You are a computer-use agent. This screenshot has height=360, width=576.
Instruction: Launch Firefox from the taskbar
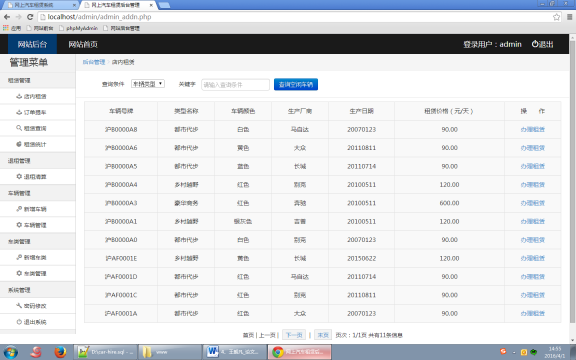coord(60,352)
